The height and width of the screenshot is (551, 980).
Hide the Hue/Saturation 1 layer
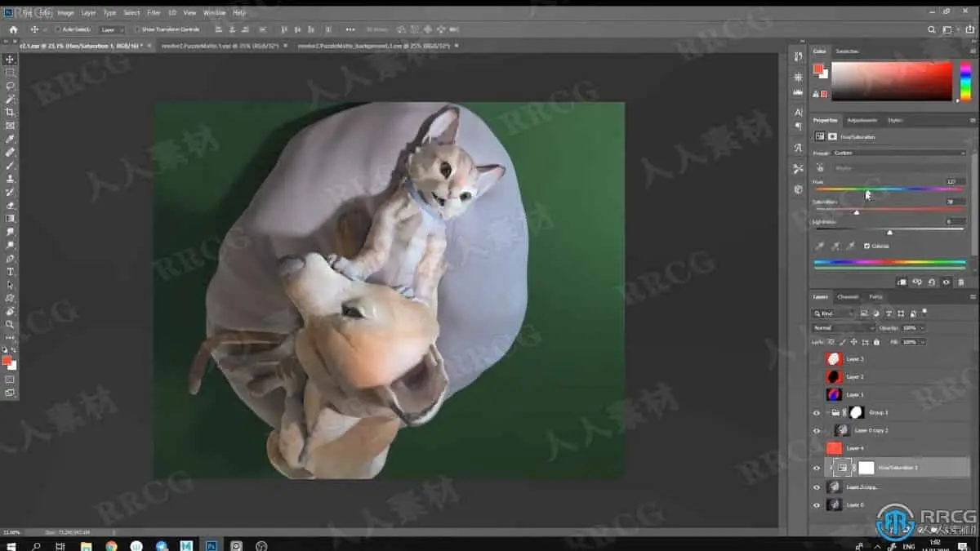click(x=816, y=468)
